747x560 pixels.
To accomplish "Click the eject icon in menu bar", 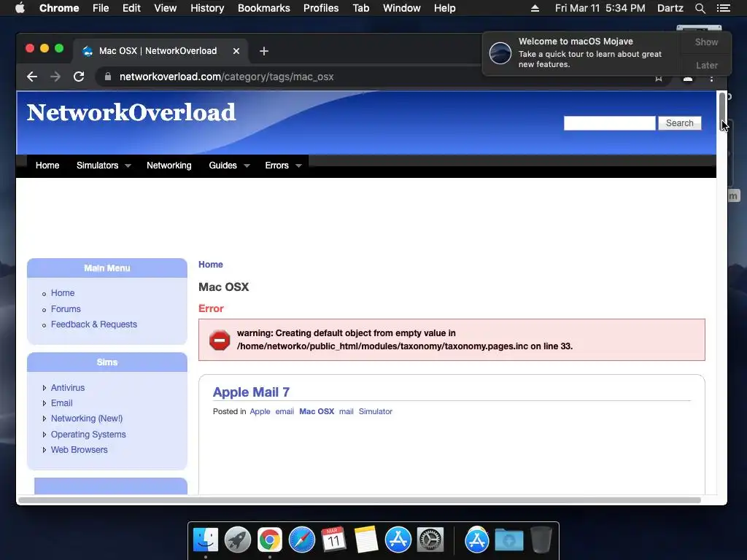I will click(x=535, y=8).
